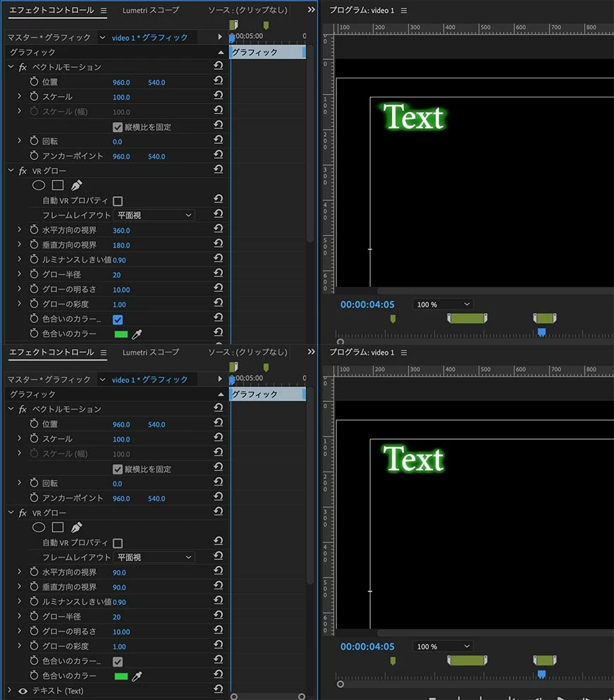Open lower エフェクトコントロール panel menu icon
Image resolution: width=614 pixels, height=700 pixels.
tap(104, 352)
